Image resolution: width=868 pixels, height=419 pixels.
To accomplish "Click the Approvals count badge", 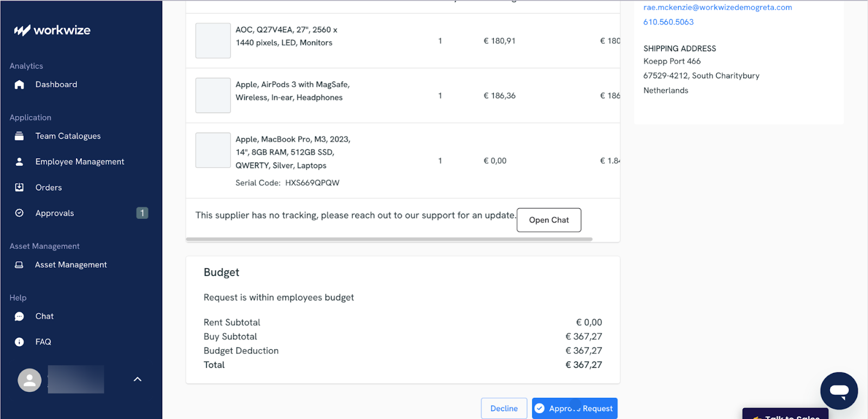I will click(142, 213).
